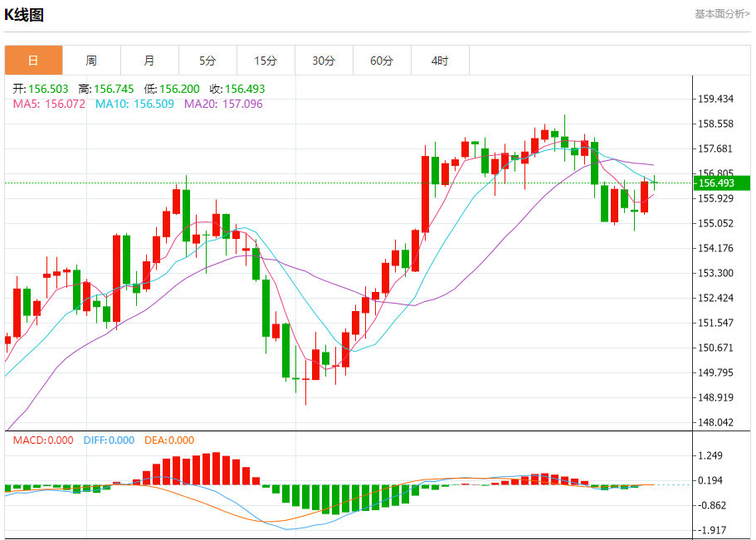Click the 159.434 price axis label
Screen dimensions: 756x540
[x=715, y=99]
